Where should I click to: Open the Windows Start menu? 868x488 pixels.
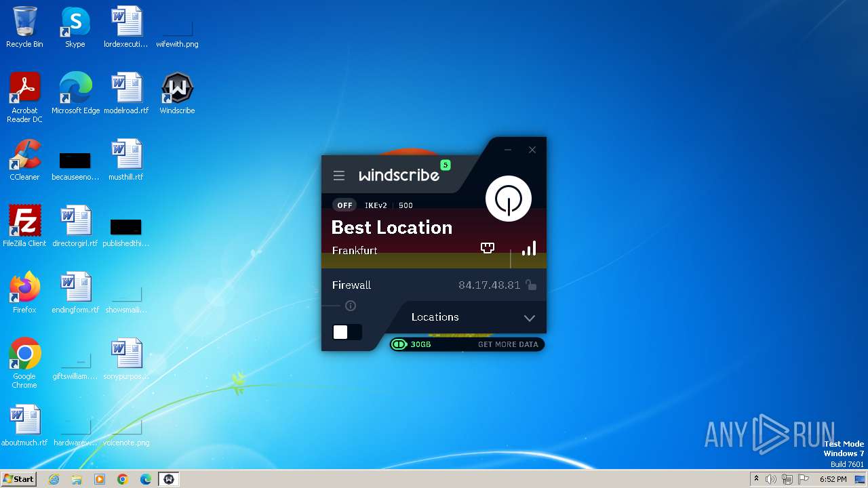point(18,479)
